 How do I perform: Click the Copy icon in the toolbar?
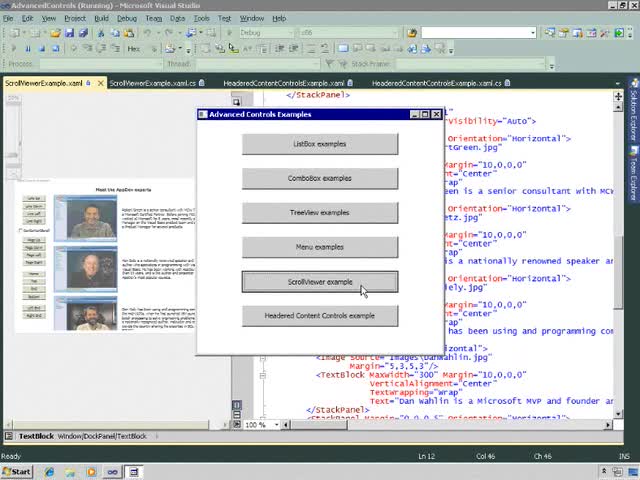pyautogui.click(x=115, y=33)
